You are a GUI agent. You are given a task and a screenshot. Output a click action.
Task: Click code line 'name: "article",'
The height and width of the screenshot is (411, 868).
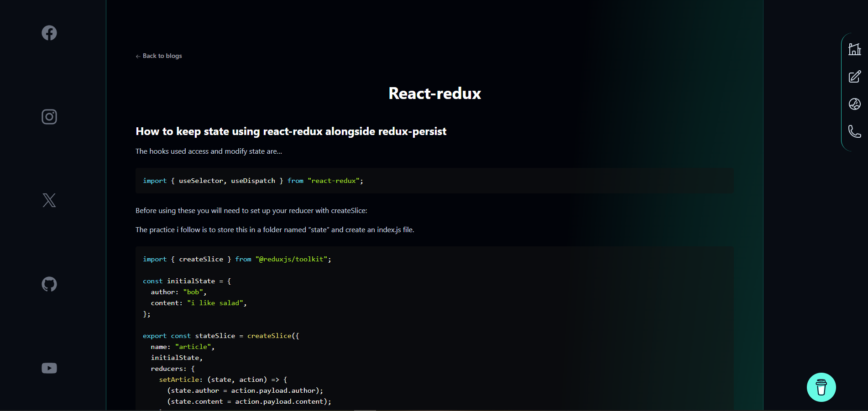183,347
